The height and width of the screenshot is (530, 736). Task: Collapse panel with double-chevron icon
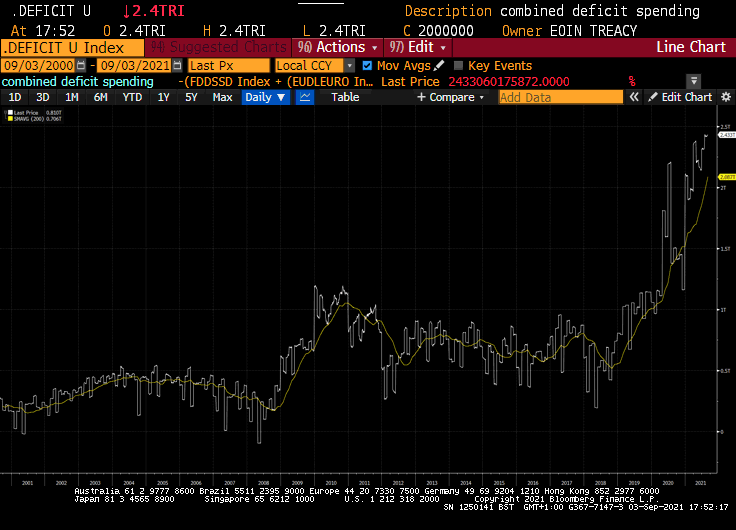click(x=633, y=97)
